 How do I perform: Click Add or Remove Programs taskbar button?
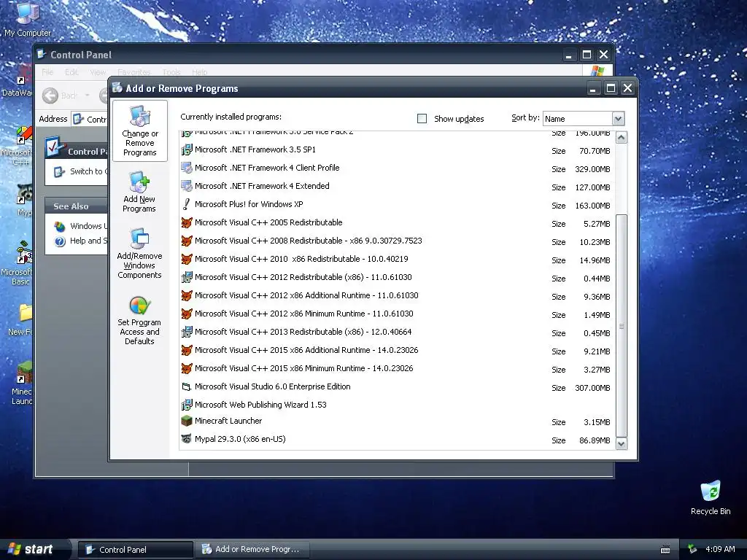pos(253,550)
